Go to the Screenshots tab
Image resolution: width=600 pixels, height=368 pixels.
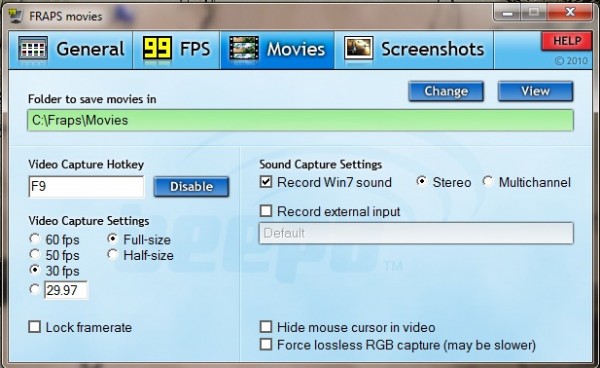[414, 50]
